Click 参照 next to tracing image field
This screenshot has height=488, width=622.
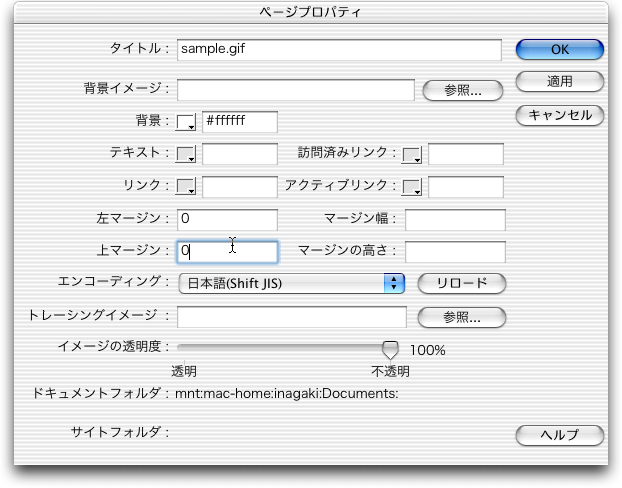point(462,318)
